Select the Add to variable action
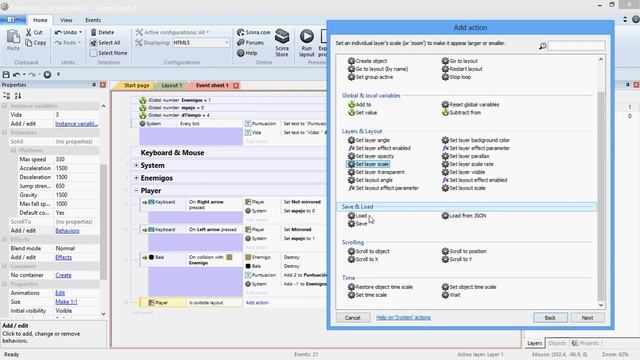This screenshot has width=640, height=360. pyautogui.click(x=359, y=104)
